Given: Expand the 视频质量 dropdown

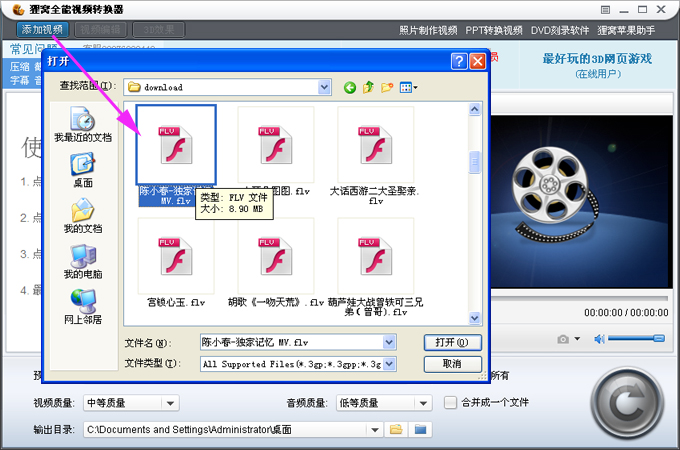Looking at the screenshot, I should coord(170,403).
